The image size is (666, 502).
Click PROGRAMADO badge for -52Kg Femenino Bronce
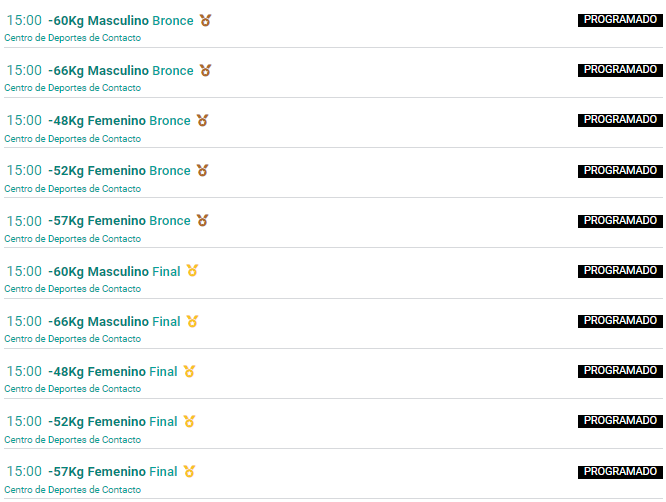point(620,171)
